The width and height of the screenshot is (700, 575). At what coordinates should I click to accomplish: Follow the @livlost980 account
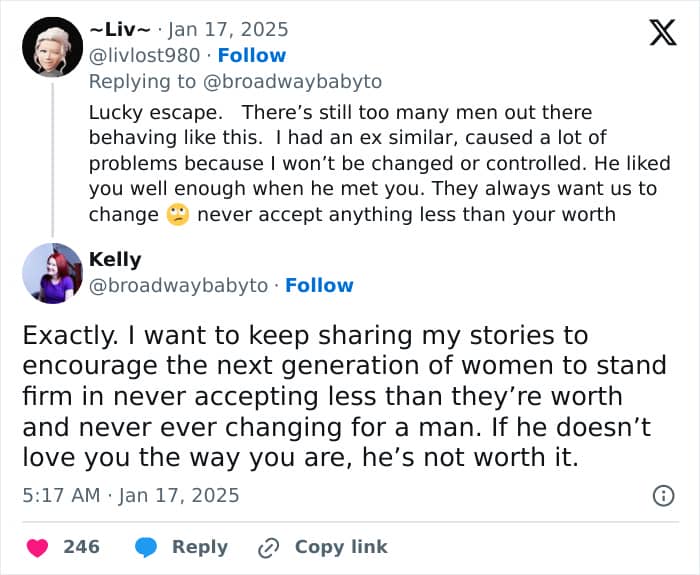(252, 56)
